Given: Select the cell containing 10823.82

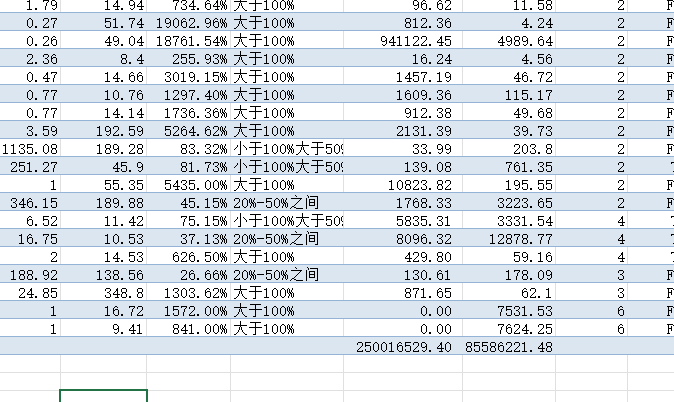Looking at the screenshot, I should click(x=403, y=185).
